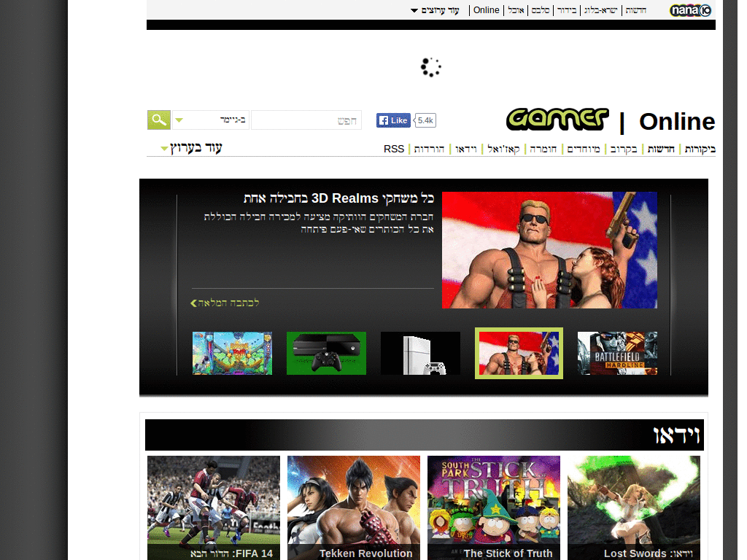The height and width of the screenshot is (560, 747).
Task: Click the Online heading text
Action: coord(677,122)
